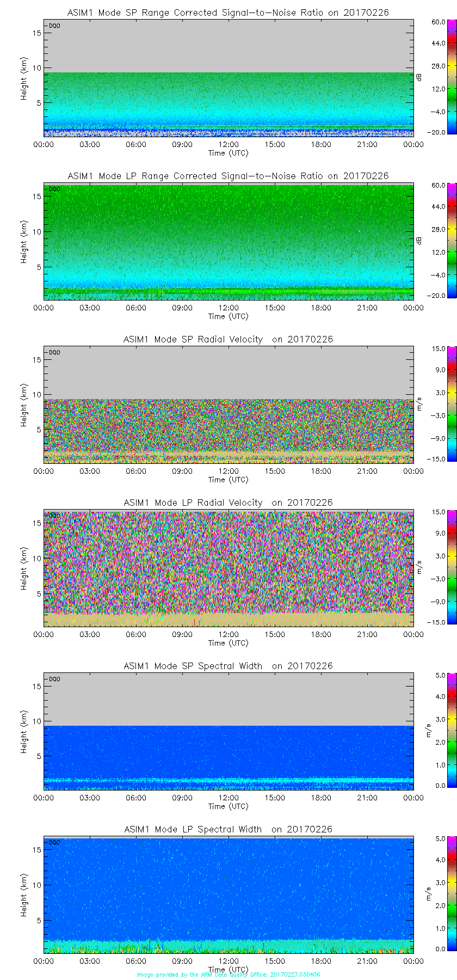
Task: Click the LP Signal-to-Noise Ratio plot title
Action: (228, 176)
